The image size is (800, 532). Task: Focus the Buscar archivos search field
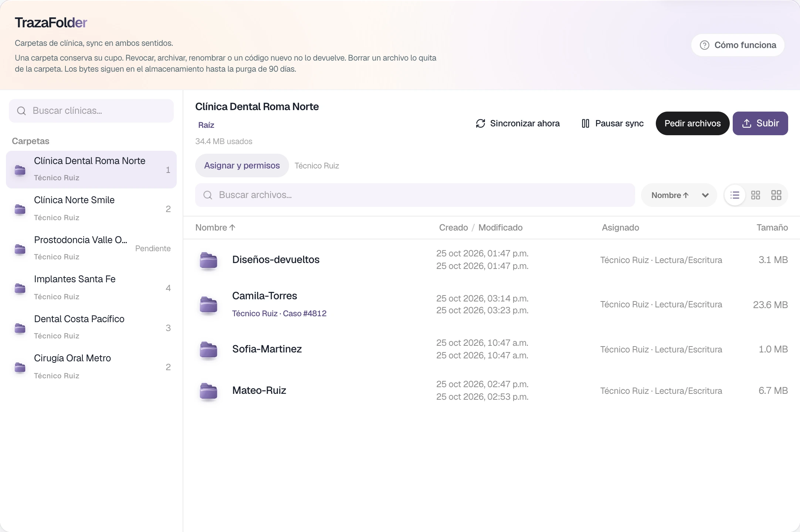coord(415,195)
